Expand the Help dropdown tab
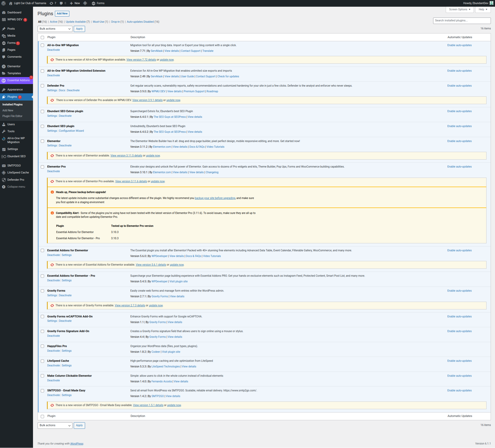Viewport: 495px width, 448px height. [483, 10]
